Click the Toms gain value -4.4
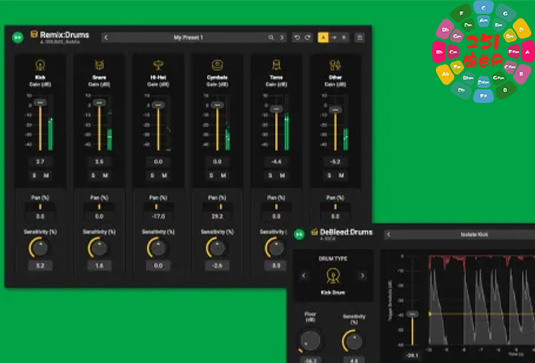The width and height of the screenshot is (535, 363). click(x=276, y=162)
